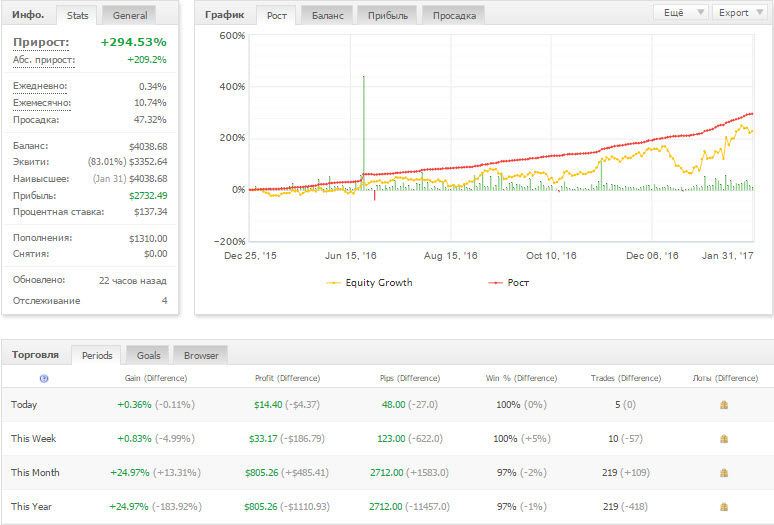This screenshot has height=525, width=774.
Task: Open the Просадка chart tab
Action: 454,15
